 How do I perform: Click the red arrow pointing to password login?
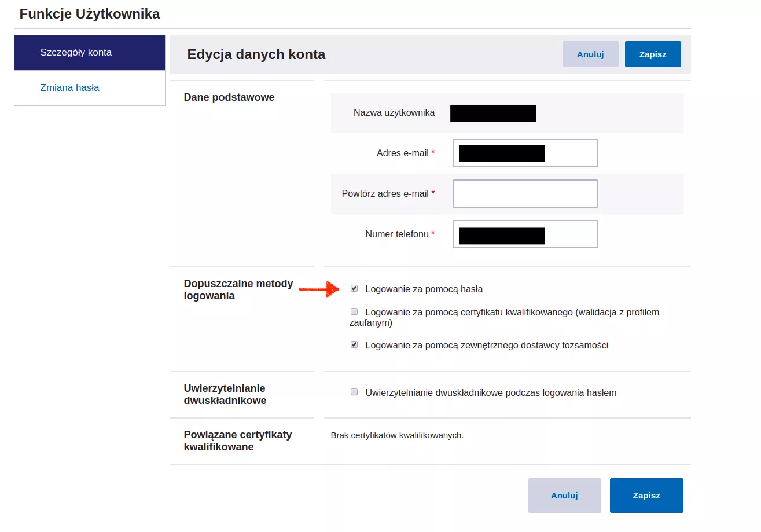[319, 289]
